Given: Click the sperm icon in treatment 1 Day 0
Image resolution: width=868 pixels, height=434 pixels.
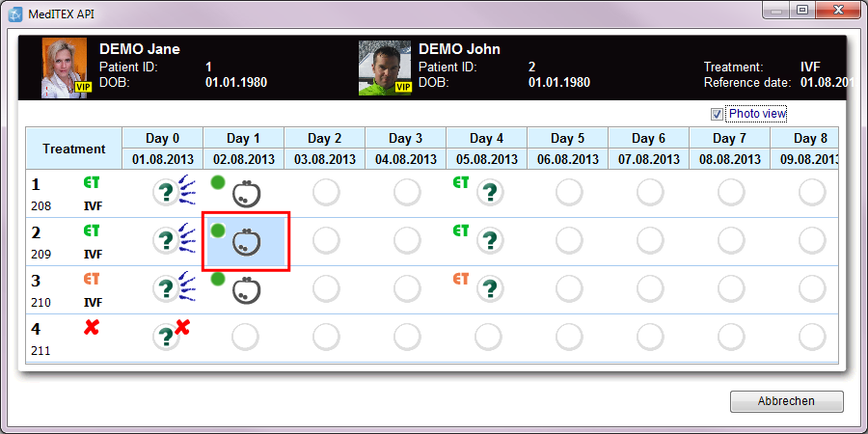Looking at the screenshot, I should [189, 191].
